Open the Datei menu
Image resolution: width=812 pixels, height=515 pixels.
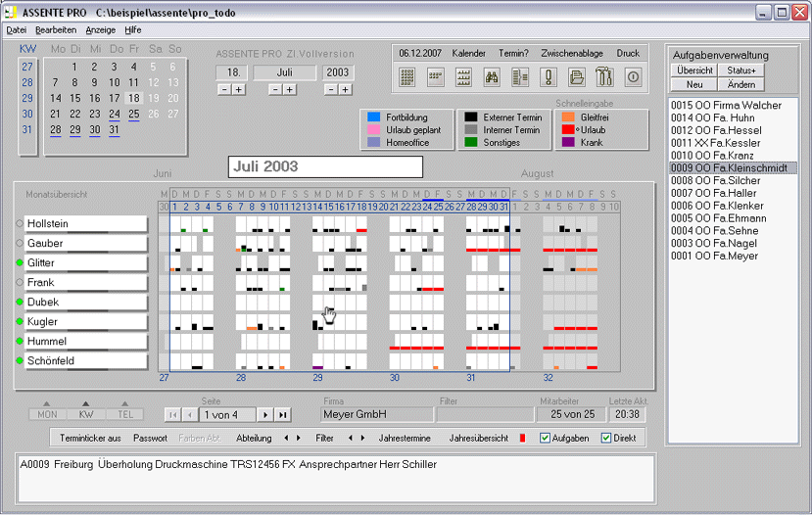click(16, 30)
